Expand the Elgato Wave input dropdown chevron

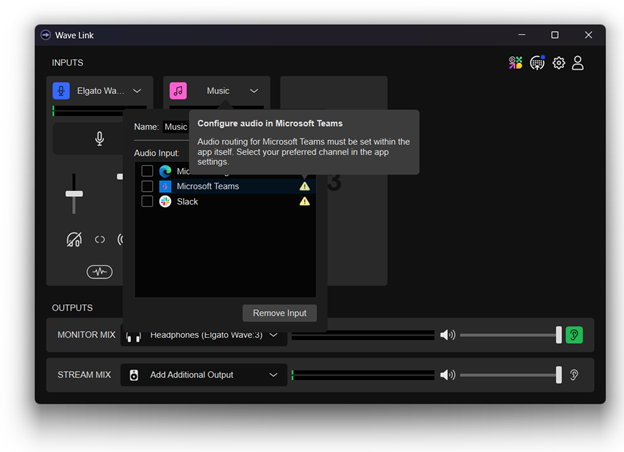point(137,91)
